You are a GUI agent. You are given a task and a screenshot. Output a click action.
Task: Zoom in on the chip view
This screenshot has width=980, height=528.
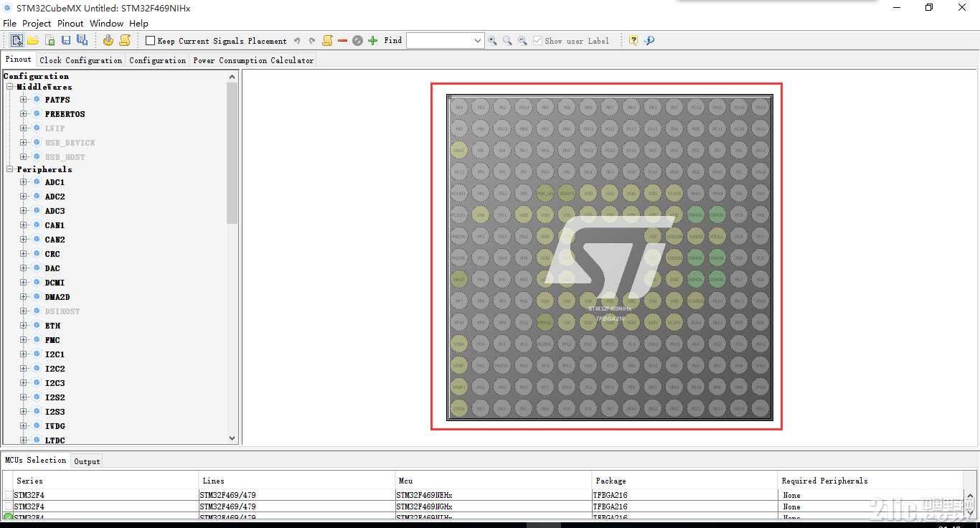coord(492,41)
